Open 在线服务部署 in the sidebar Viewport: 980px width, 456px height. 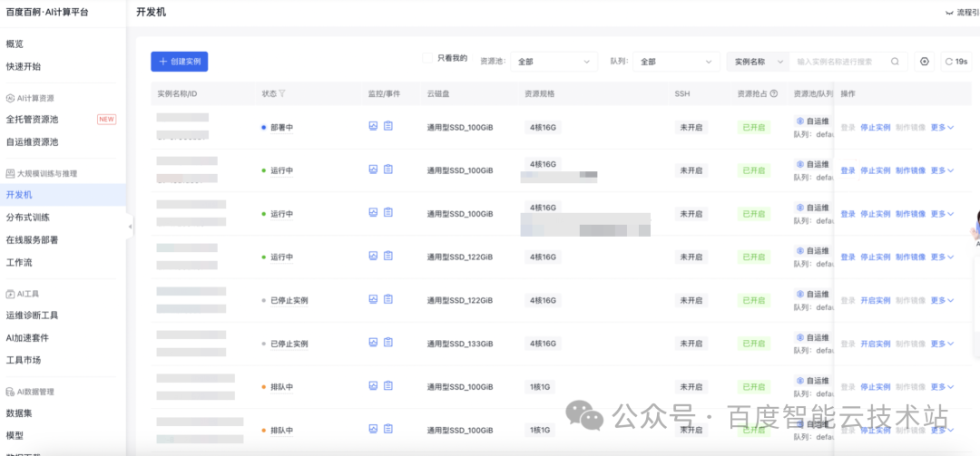(x=32, y=240)
